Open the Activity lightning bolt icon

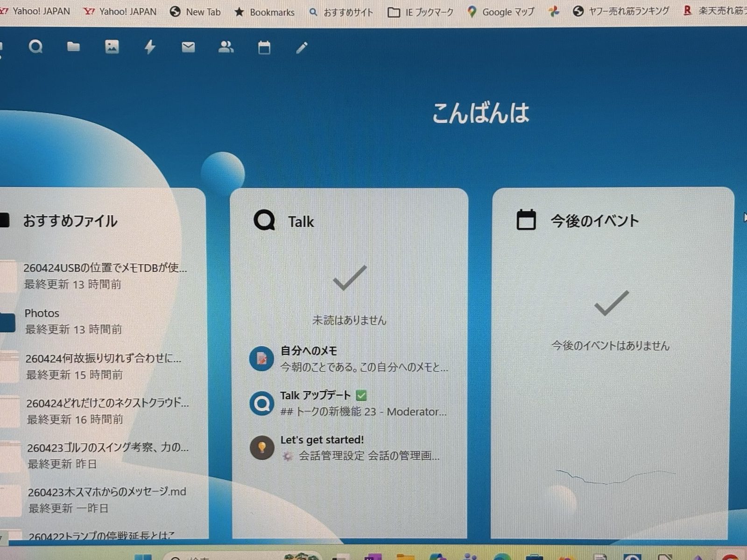150,47
